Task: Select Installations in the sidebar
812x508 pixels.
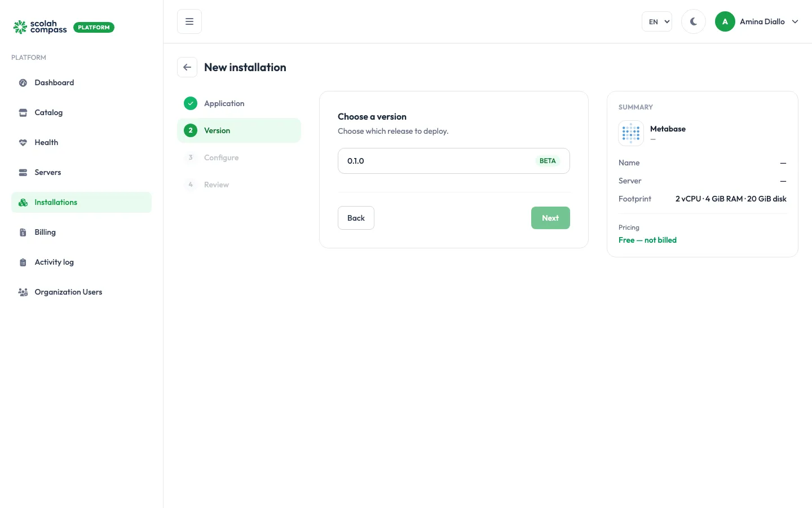Action: 81,202
